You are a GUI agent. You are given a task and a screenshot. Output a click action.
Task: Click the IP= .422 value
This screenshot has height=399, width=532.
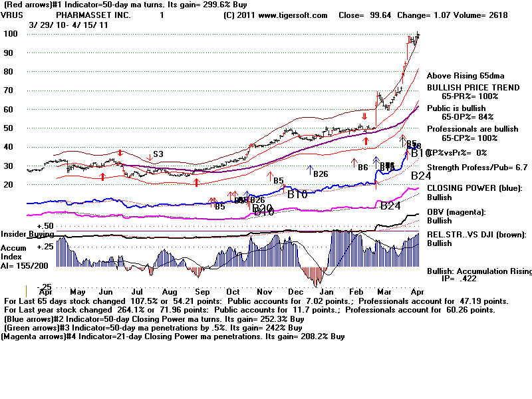pyautogui.click(x=459, y=279)
